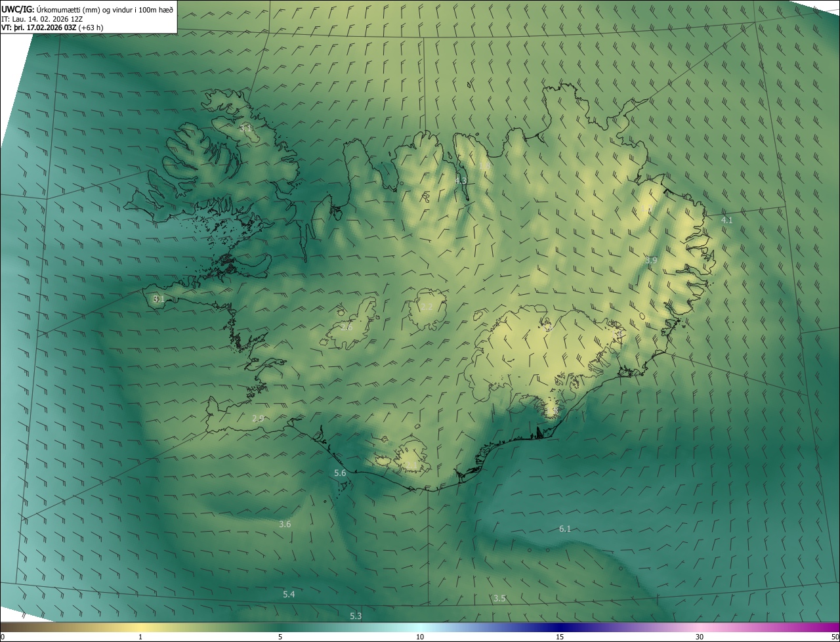Click the 0 tick on the color scale
This screenshot has height=642, width=840.
tap(2, 637)
